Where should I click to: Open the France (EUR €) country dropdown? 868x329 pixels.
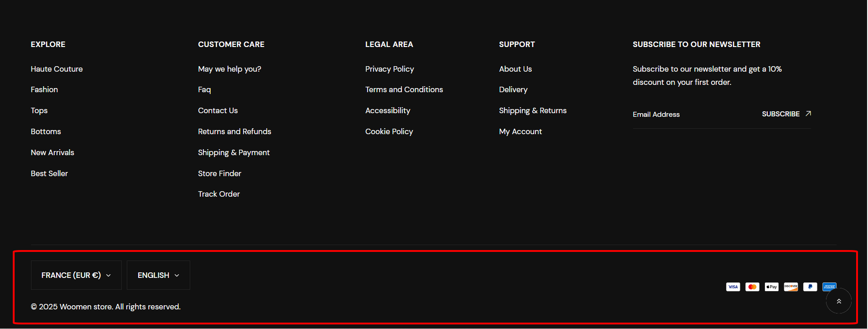76,275
